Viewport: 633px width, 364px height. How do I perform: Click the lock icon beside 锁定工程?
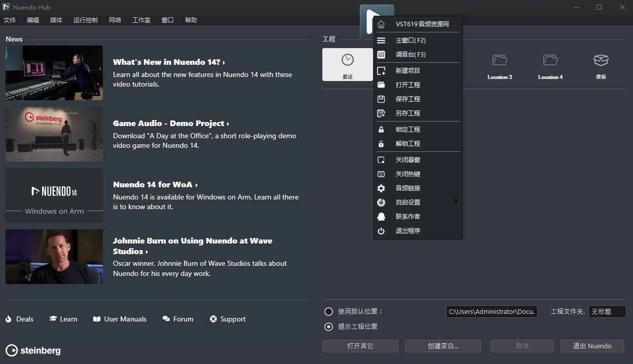[381, 130]
